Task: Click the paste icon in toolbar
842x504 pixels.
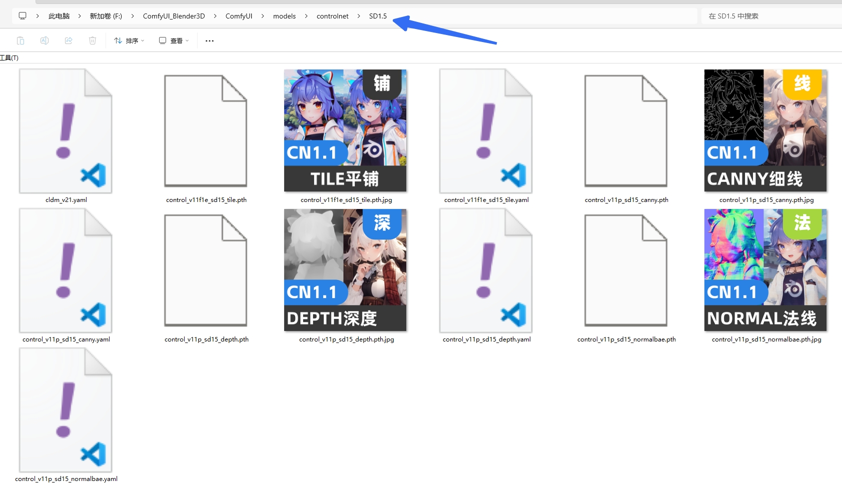Action: [x=21, y=40]
